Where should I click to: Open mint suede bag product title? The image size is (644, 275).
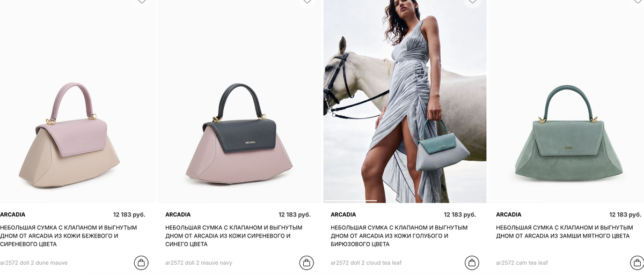565,232
